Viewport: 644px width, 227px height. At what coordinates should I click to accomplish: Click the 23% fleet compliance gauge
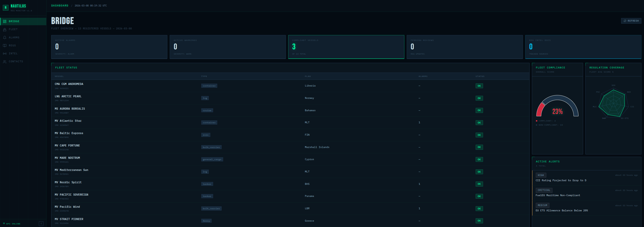tap(557, 108)
